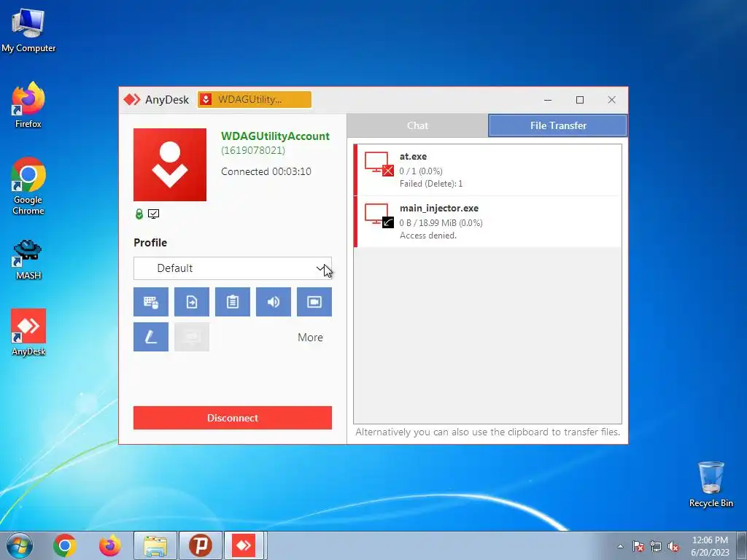Click the green security lock icon
This screenshot has width=747, height=560.
(x=139, y=214)
